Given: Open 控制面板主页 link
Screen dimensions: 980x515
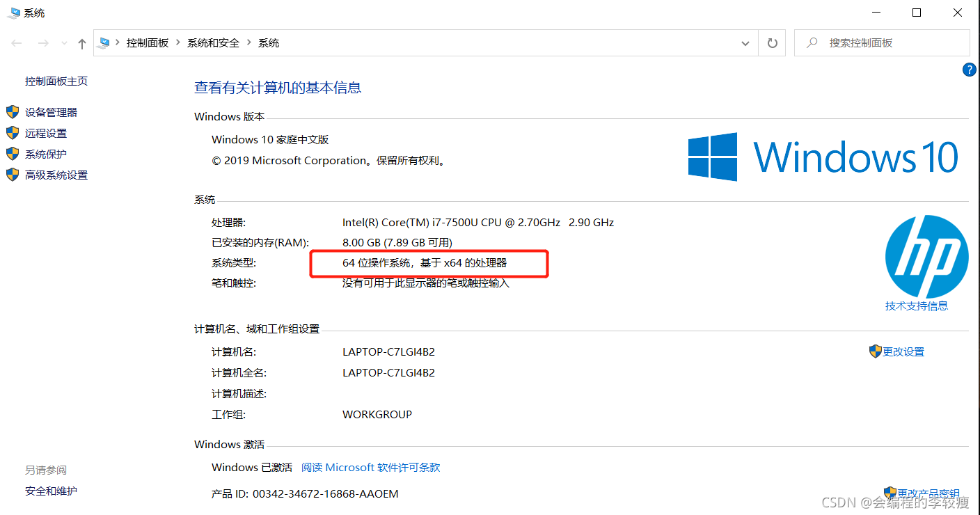Looking at the screenshot, I should point(56,81).
